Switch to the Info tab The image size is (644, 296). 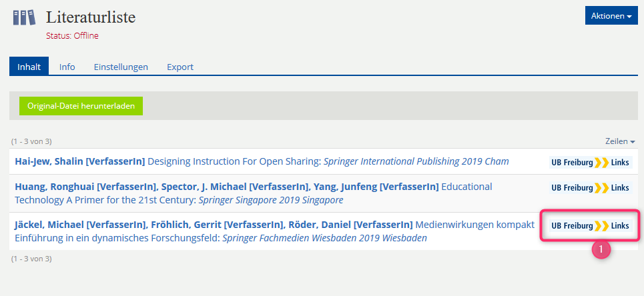pos(67,67)
